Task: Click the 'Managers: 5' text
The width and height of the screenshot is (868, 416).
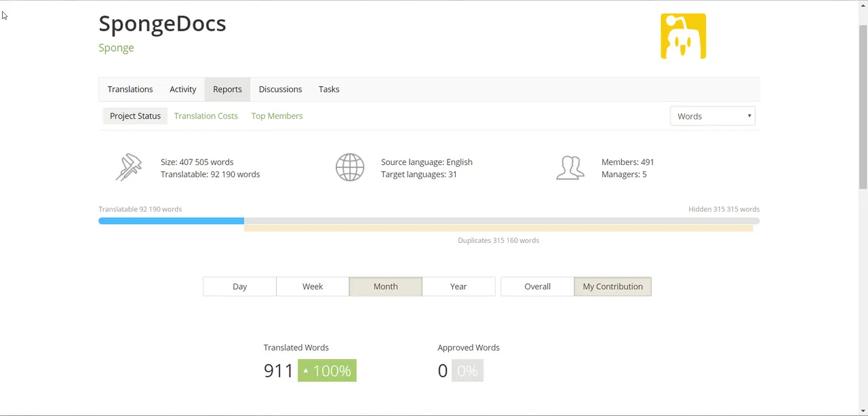Action: pyautogui.click(x=624, y=174)
